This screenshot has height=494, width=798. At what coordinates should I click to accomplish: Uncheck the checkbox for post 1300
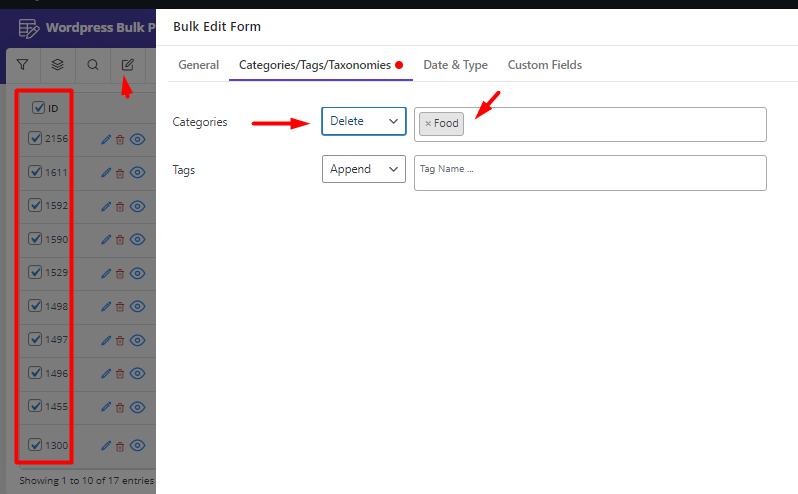[x=35, y=444]
